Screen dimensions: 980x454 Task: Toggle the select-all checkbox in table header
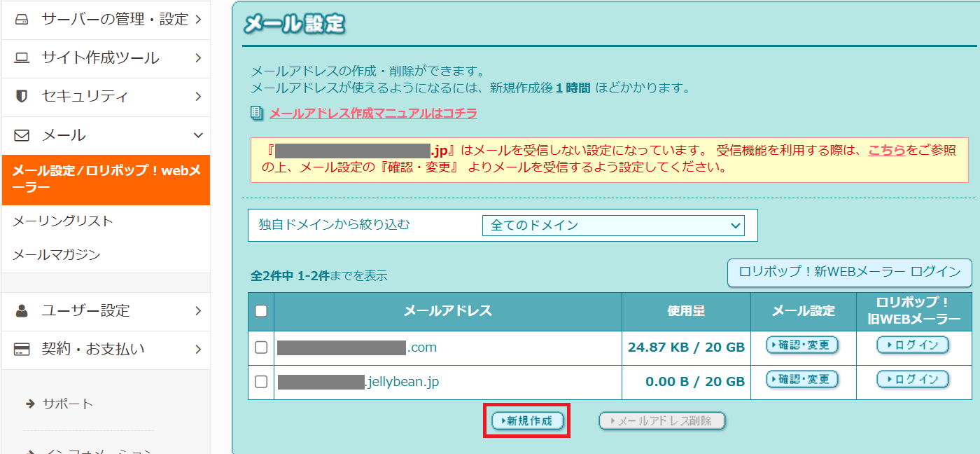pos(261,311)
